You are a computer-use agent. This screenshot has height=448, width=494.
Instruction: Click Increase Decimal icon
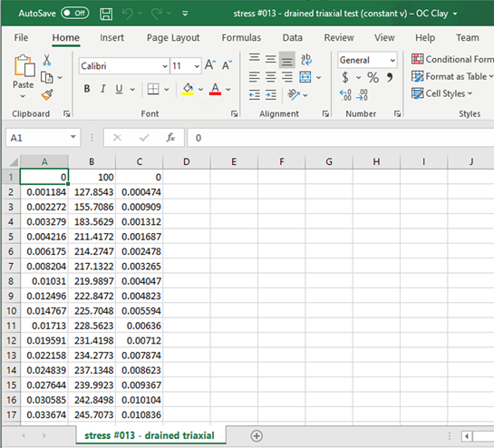tap(345, 94)
